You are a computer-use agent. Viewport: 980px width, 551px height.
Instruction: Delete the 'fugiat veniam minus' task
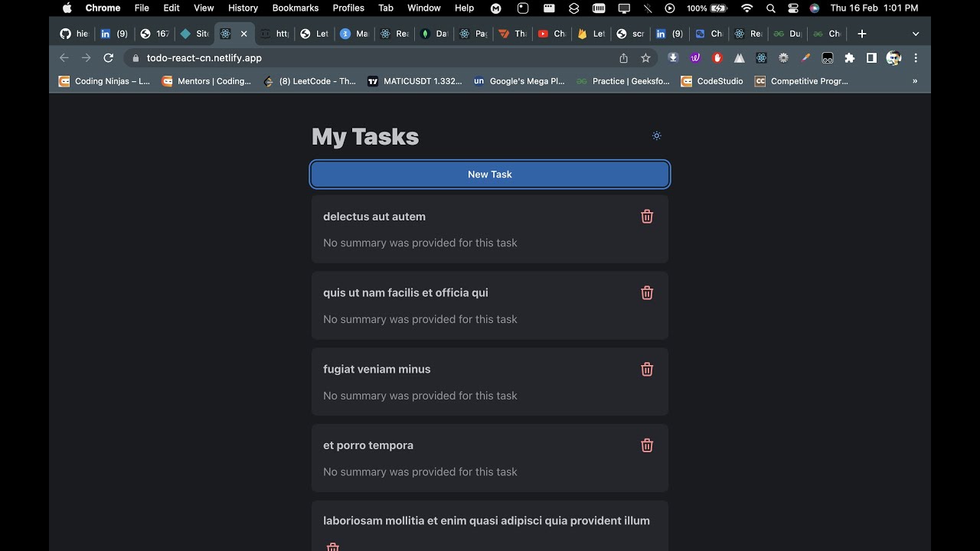point(647,370)
